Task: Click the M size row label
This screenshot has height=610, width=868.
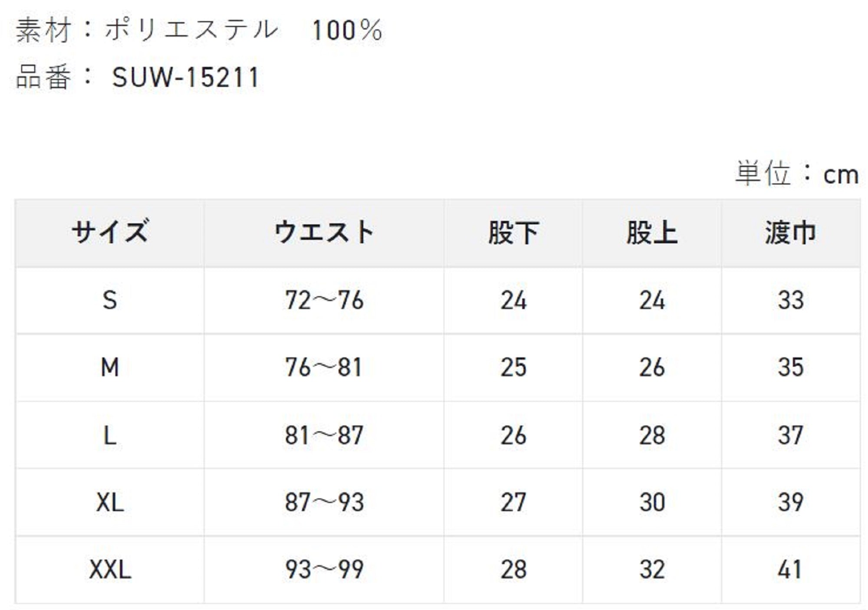Action: (110, 367)
